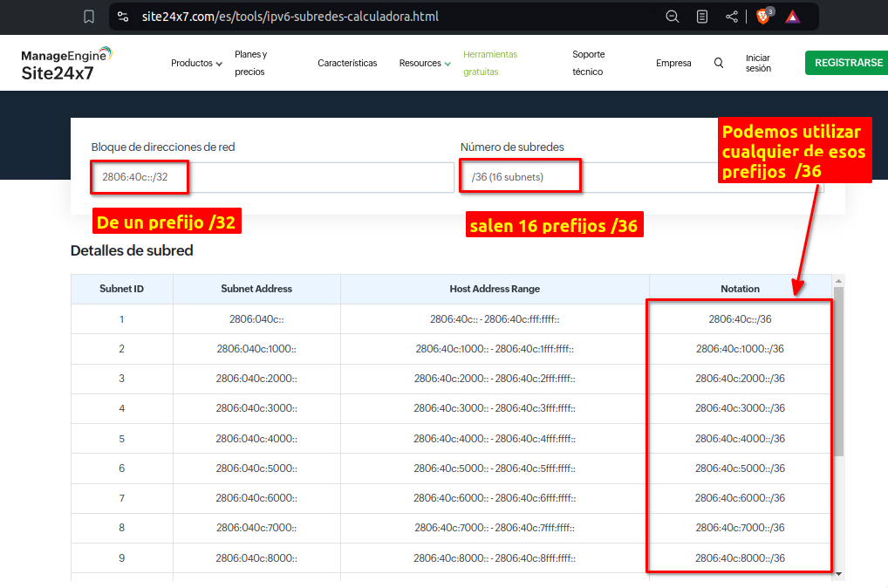The height and width of the screenshot is (588, 888).
Task: Click the bookmark icon in the address bar
Action: (88, 17)
